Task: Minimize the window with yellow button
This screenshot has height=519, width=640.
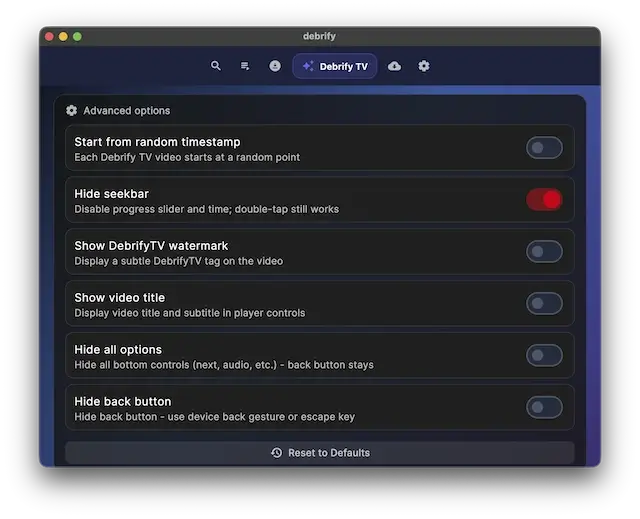Action: [63, 36]
